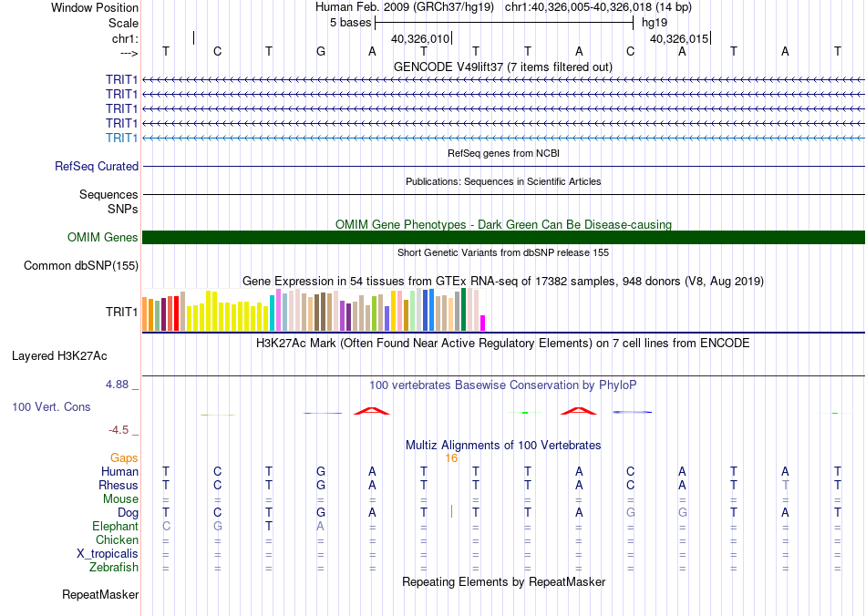
Task: Click 'RefSeq genes from NCBI' title
Action: (504, 153)
